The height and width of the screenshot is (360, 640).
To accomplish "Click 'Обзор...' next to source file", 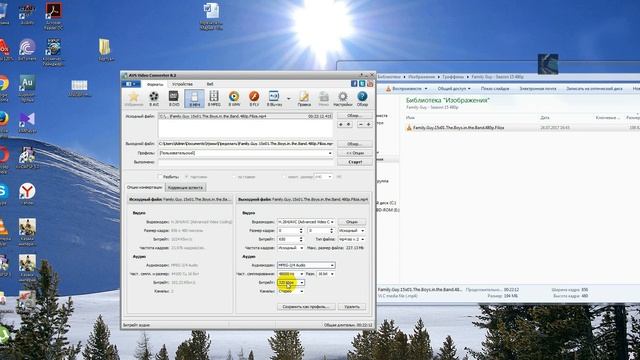I will pos(354,116).
